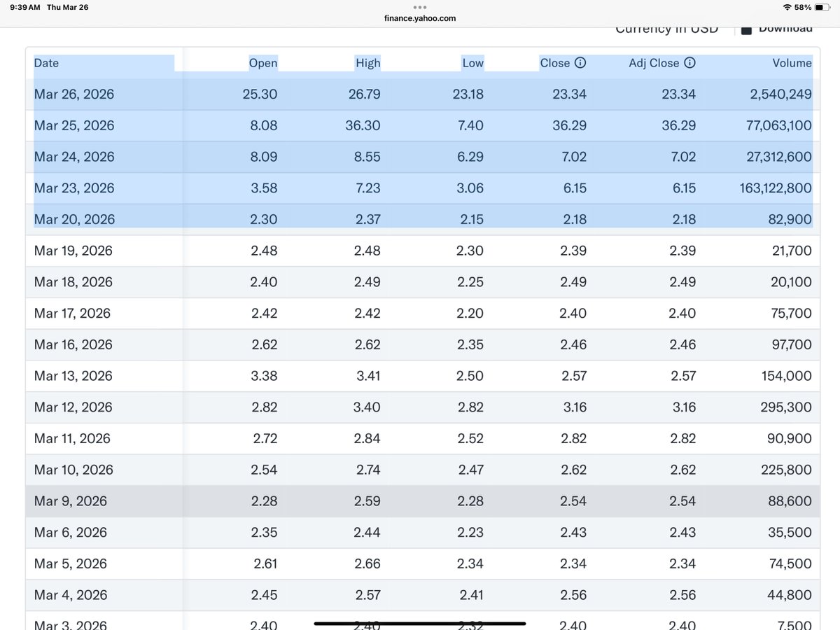Select the Mar 17, 2026 date cell
The image size is (840, 630).
(73, 313)
